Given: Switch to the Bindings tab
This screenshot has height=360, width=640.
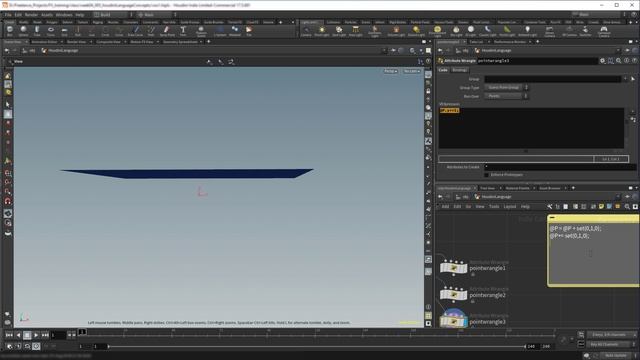Looking at the screenshot, I should (459, 70).
